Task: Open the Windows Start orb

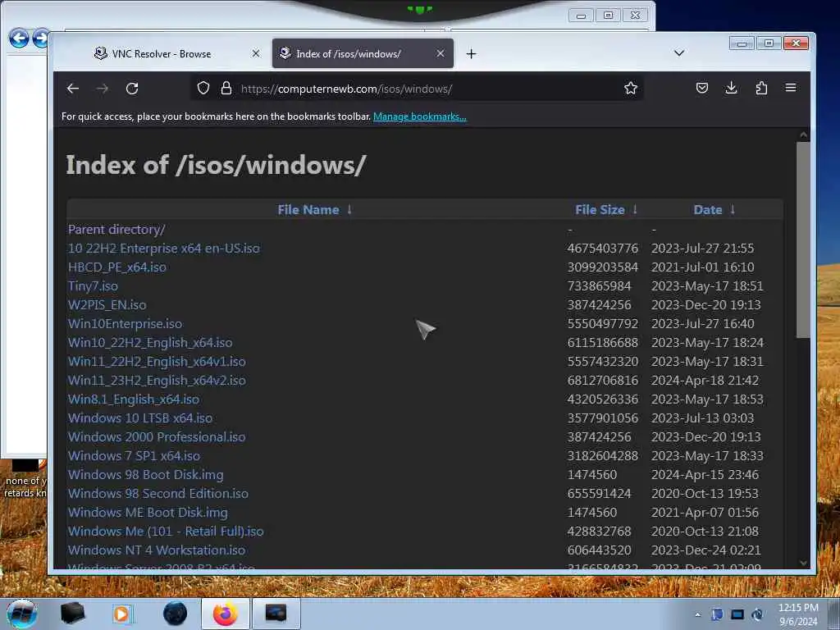Action: click(x=22, y=614)
